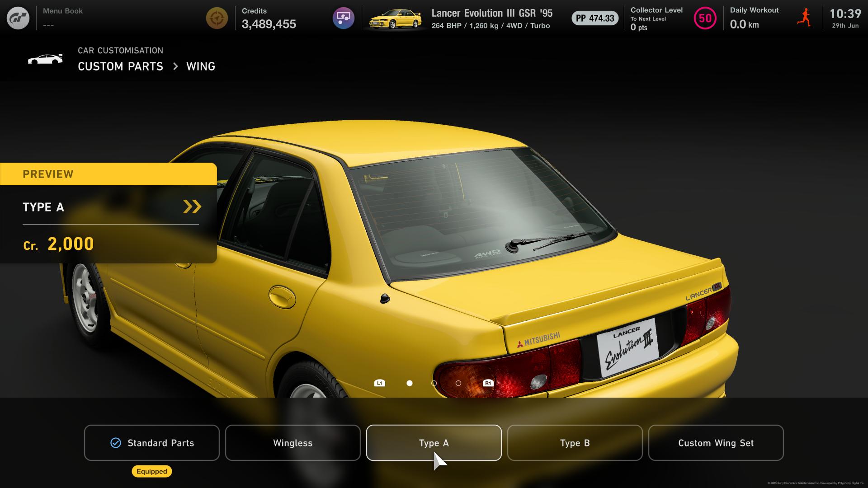868x488 pixels.
Task: Click the 10:39 clock display
Action: point(845,14)
